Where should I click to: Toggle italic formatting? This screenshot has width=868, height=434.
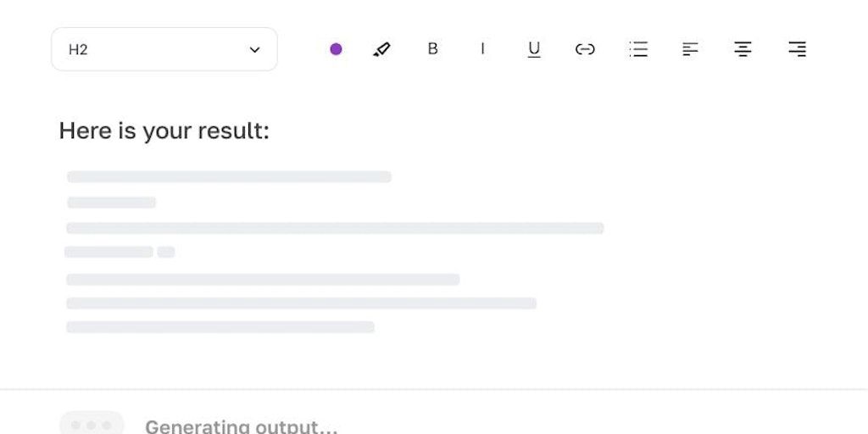[482, 49]
